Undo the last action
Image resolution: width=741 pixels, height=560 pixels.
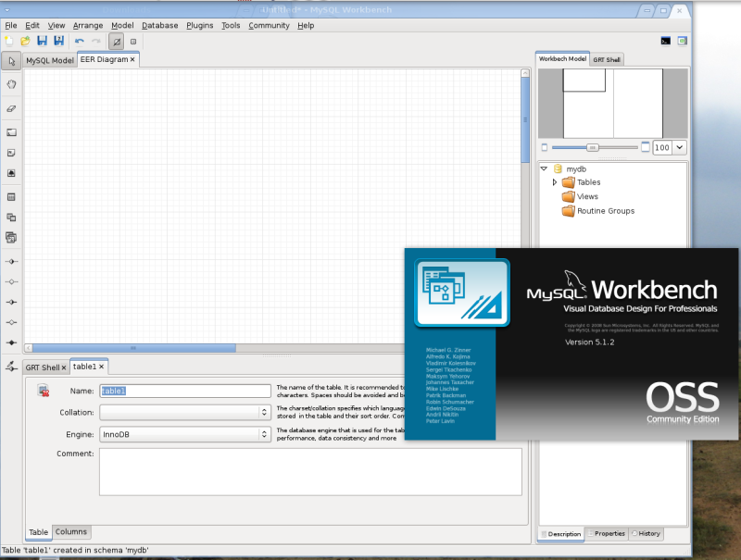(x=80, y=41)
